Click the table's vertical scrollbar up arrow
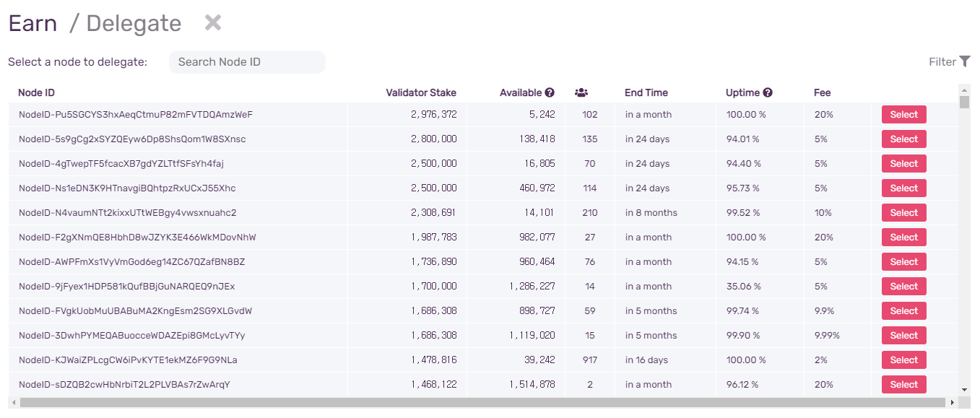 964,90
